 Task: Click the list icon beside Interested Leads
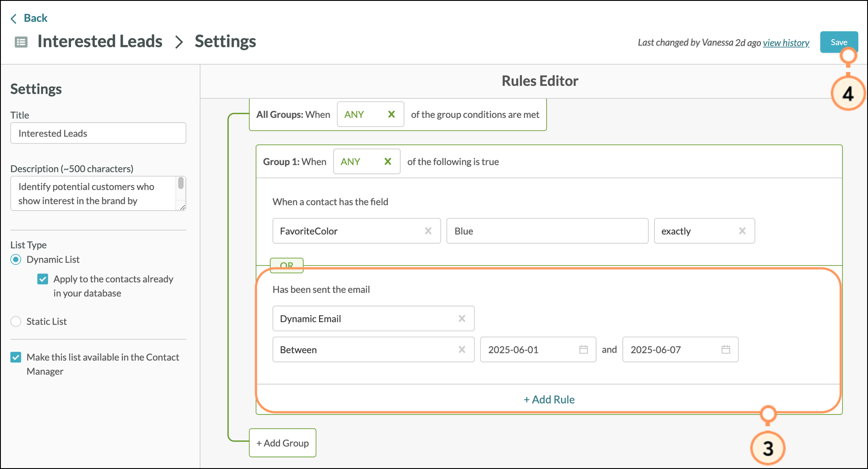[x=21, y=42]
